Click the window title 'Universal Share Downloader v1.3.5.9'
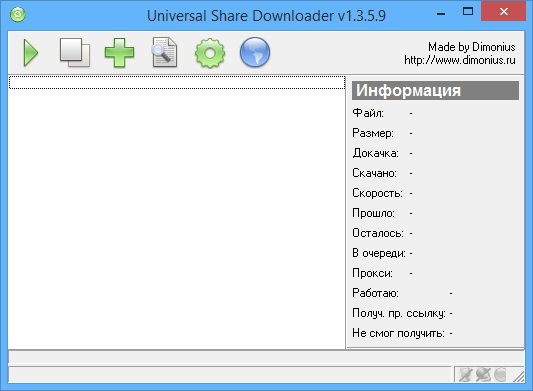Viewport: 533px width, 391px height. 266,16
